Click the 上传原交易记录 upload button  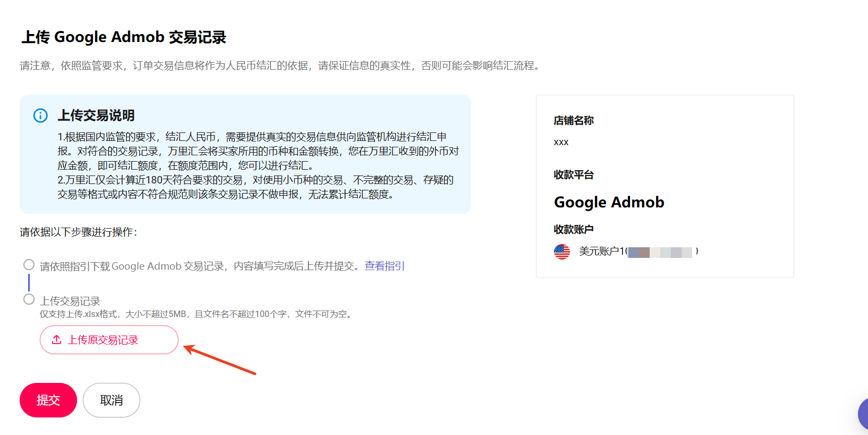point(109,340)
